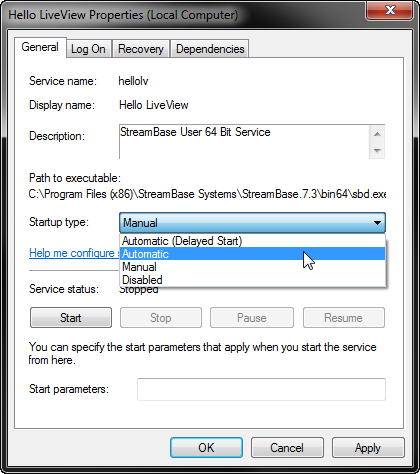Switch to the General tab
This screenshot has height=474, width=420.
[x=40, y=47]
